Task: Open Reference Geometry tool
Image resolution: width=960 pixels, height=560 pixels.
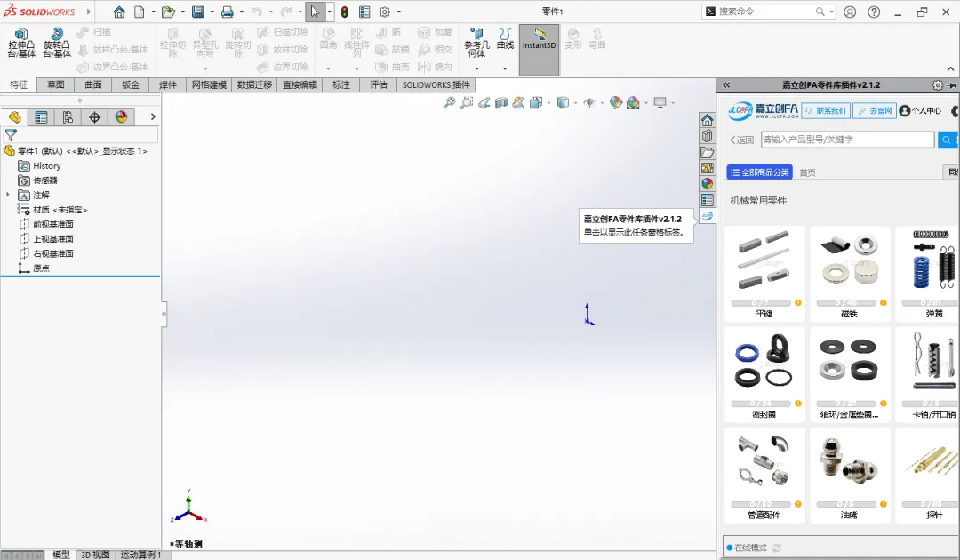Action: click(x=476, y=43)
